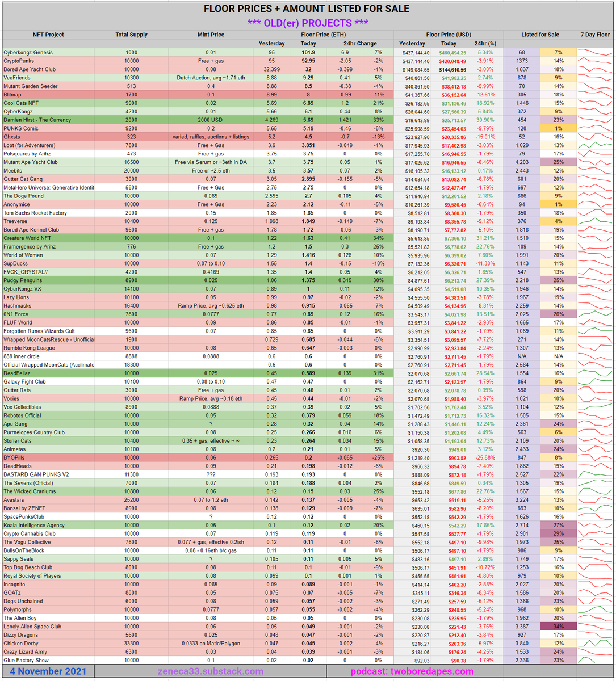Click the Treeverse 7 day floor sparkline
The image size is (616, 681).
pyautogui.click(x=595, y=221)
